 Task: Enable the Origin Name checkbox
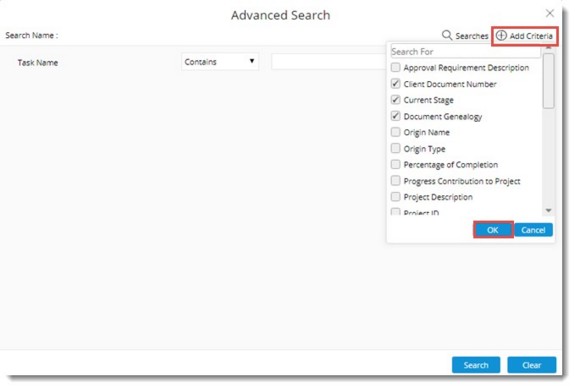pos(395,132)
